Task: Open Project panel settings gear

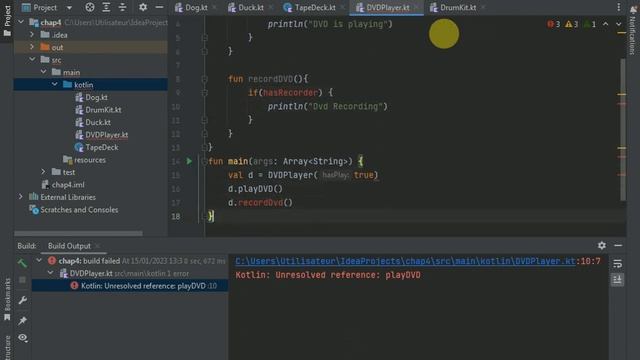Action: pyautogui.click(x=142, y=7)
